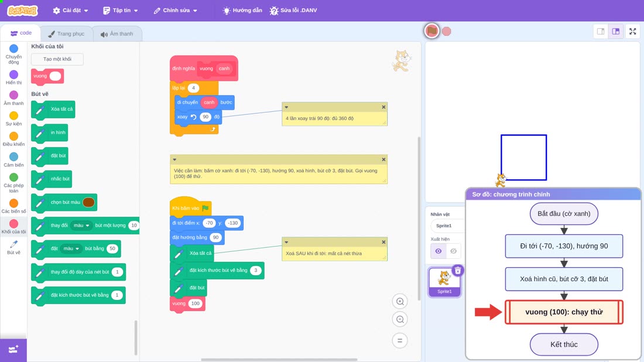Click the red stop button
Viewport: 644px width, 362px height.
[x=447, y=31]
